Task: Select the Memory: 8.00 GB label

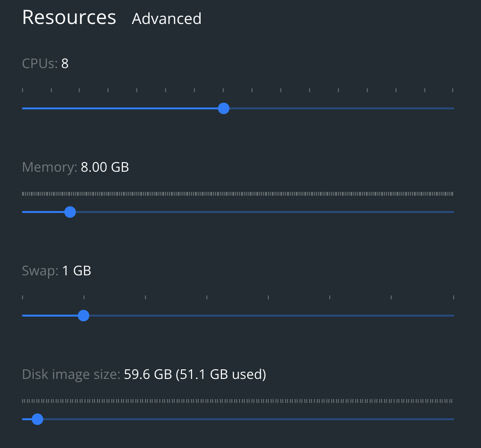Action: pos(75,167)
